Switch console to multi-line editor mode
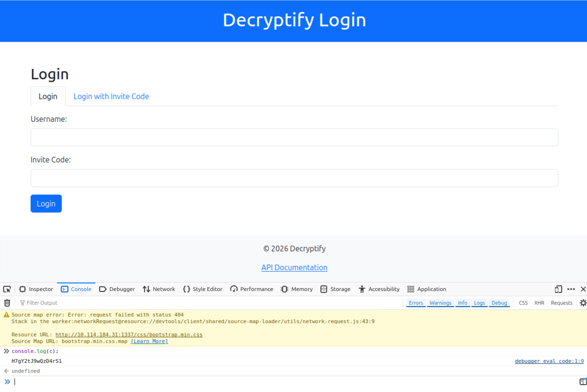Screen dimensions: 587x392 pyautogui.click(x=583, y=382)
